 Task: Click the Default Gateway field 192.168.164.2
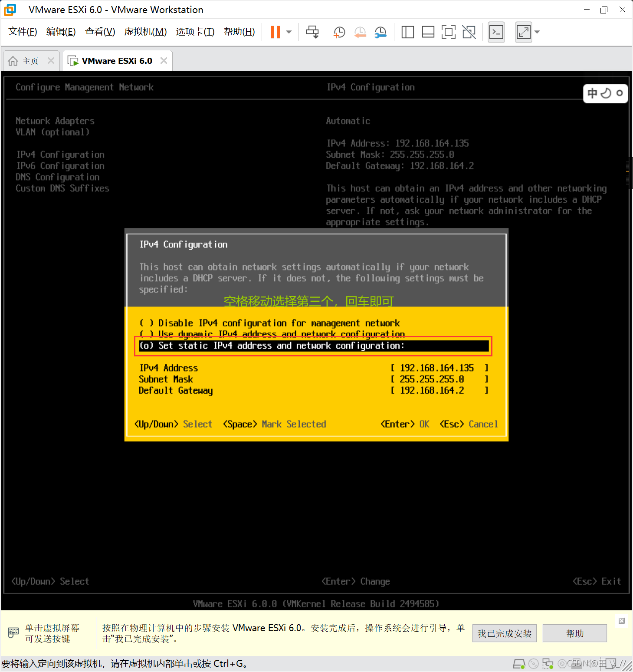[x=439, y=391]
